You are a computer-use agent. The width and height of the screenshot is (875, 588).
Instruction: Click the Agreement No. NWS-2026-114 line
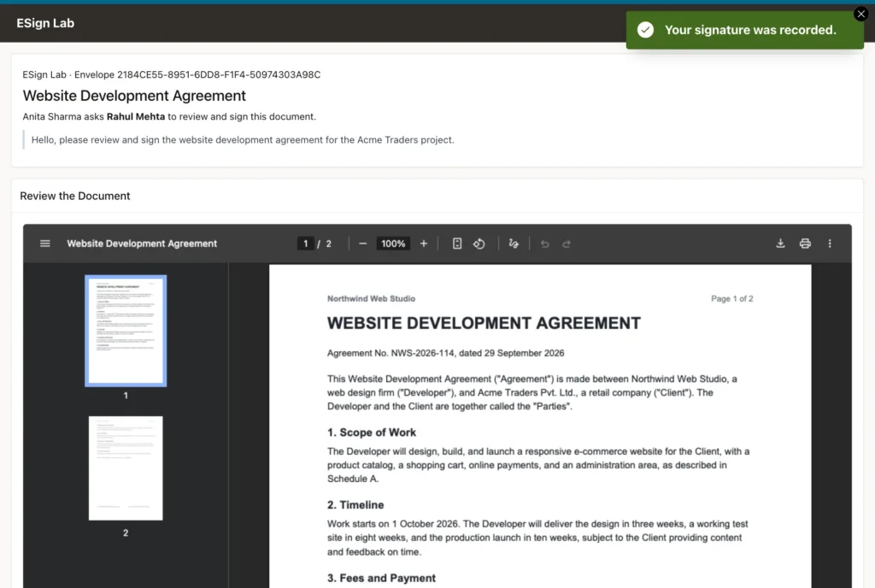pos(445,353)
